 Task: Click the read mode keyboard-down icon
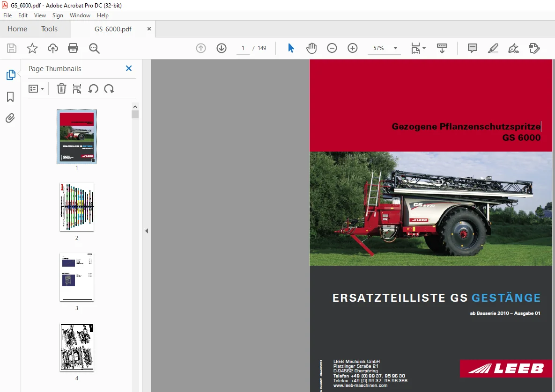tap(442, 48)
